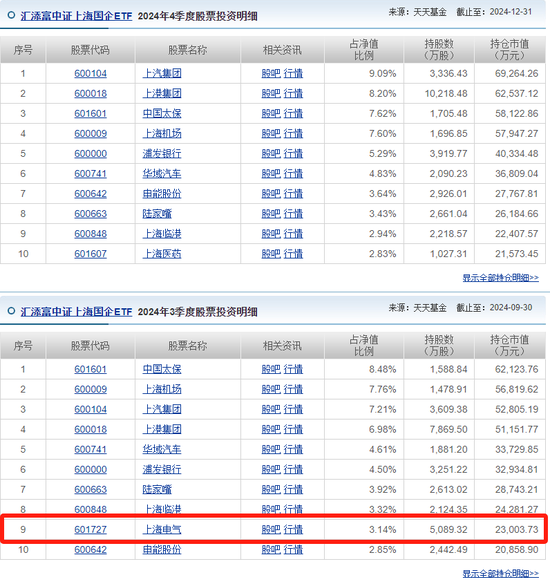The image size is (550, 584).
Task: Open 上海机场 stock name in Q3 table
Action: click(162, 390)
